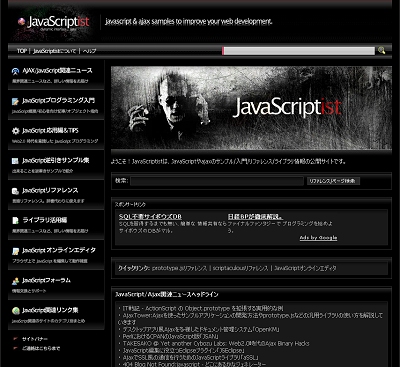Screen dimensions: 400x367
Task: Open the 日経BPが徹底解説 ad link
Action: click(x=255, y=217)
